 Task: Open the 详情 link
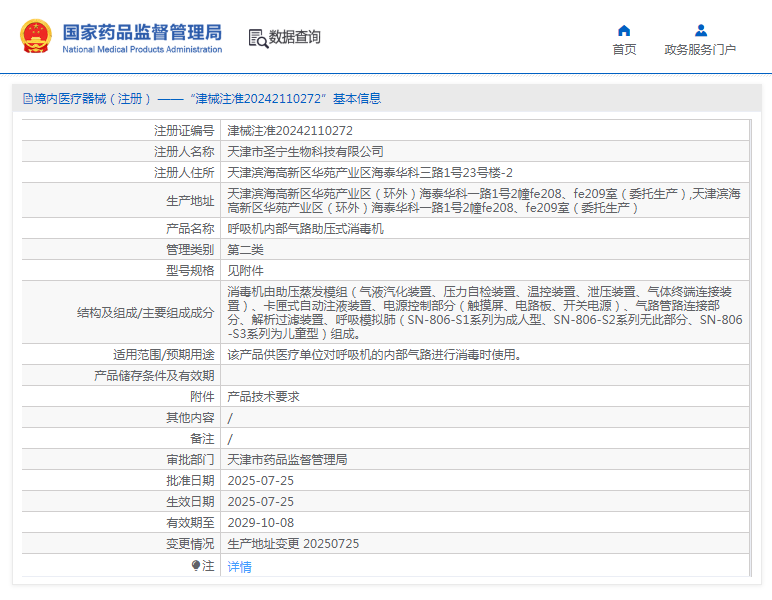239,567
